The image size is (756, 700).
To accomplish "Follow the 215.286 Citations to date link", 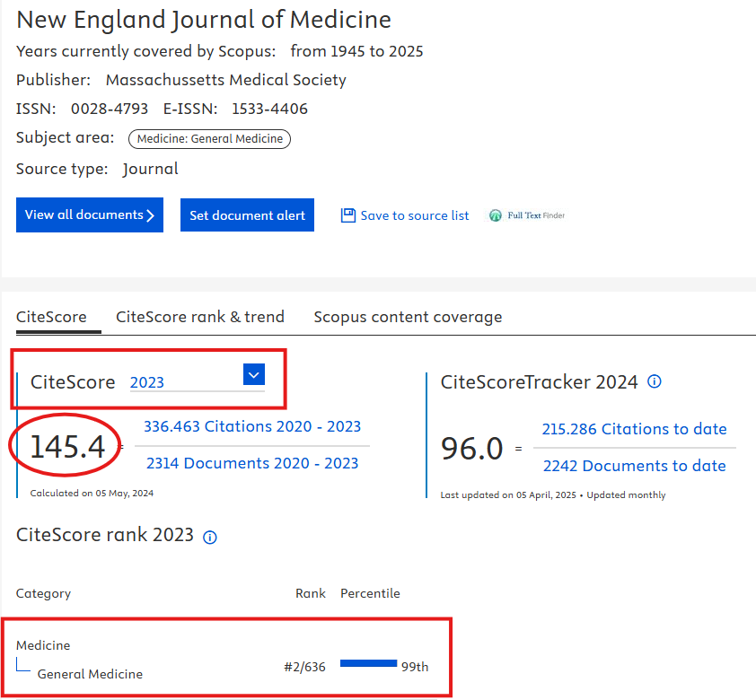I will coord(635,429).
